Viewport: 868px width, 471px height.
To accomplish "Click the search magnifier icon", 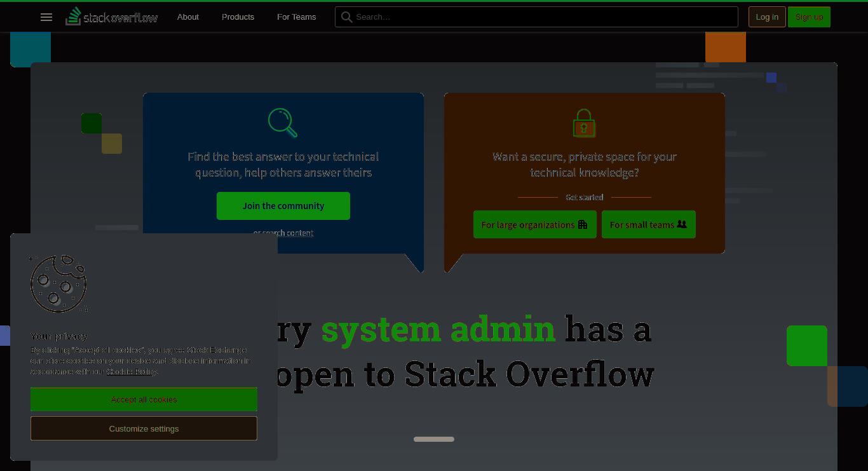I will point(346,17).
